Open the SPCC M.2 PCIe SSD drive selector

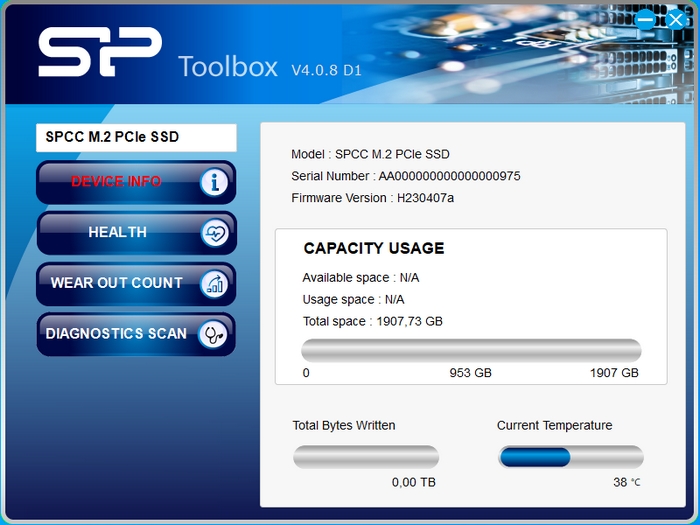point(136,138)
